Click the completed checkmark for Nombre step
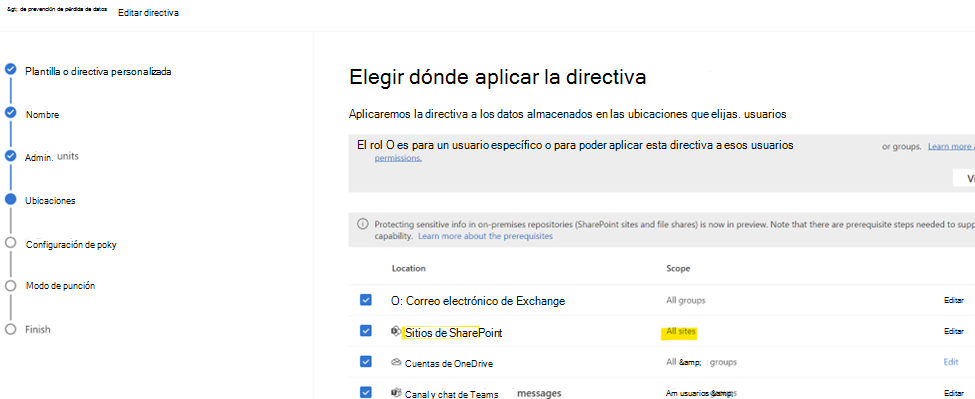This screenshot has height=399, width=975. 11,112
